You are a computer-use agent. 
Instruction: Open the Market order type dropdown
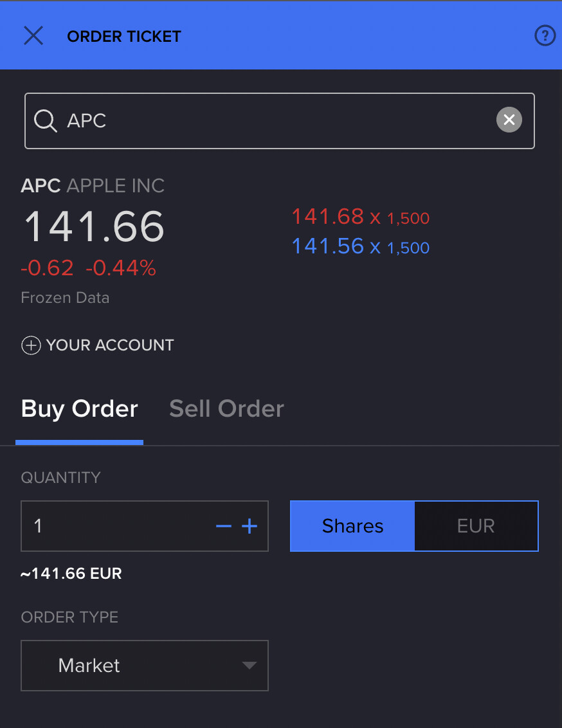(145, 666)
